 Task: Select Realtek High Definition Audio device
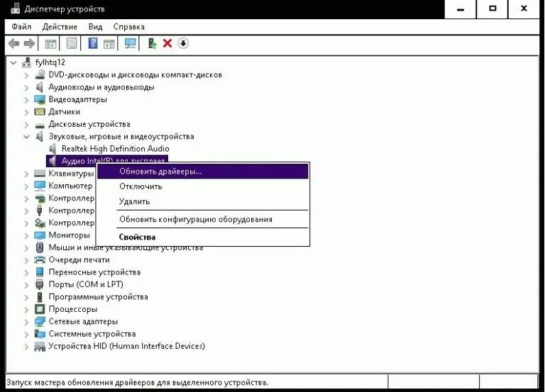[116, 149]
